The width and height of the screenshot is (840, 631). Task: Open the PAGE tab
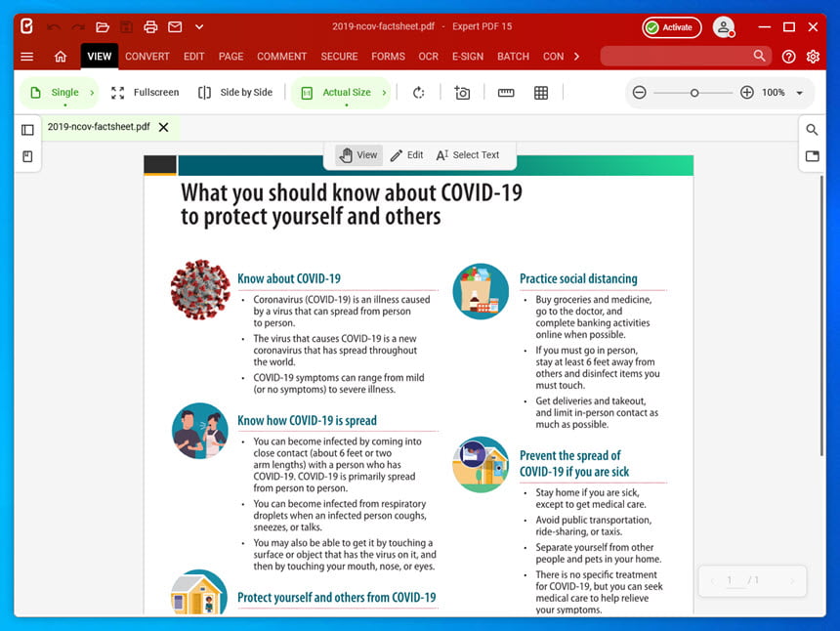231,57
